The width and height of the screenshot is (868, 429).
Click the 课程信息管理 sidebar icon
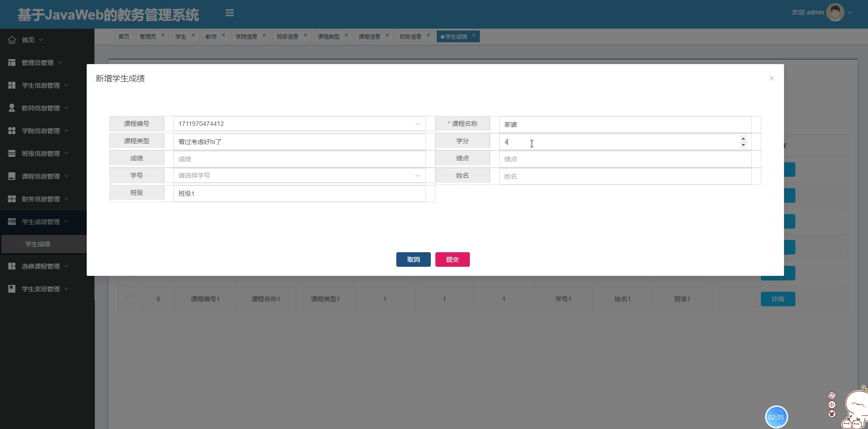coord(12,176)
